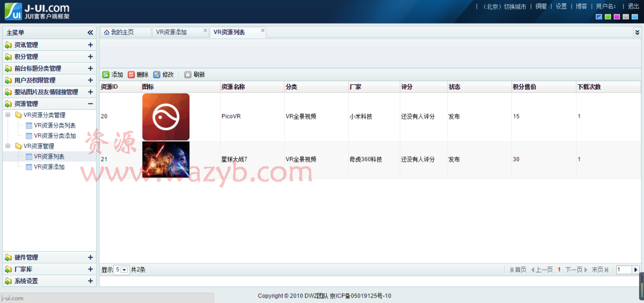
Task: Switch to the VR资源添加 tab
Action: 180,32
